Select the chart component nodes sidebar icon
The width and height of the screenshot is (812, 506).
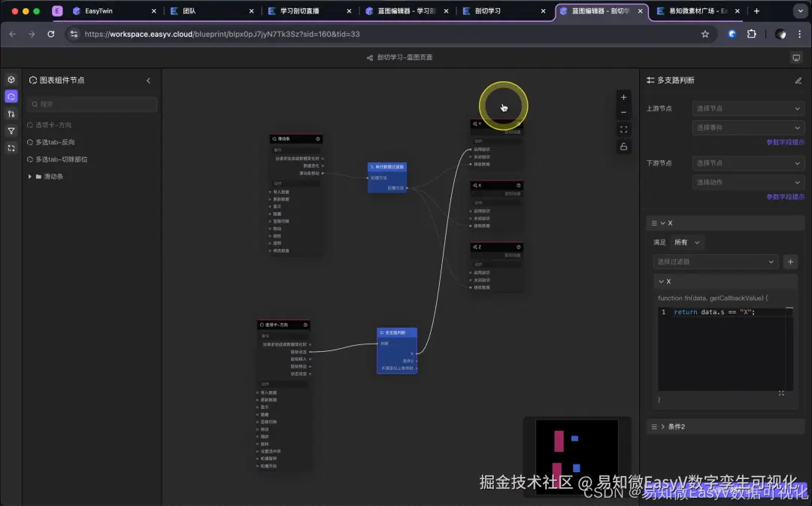point(11,97)
